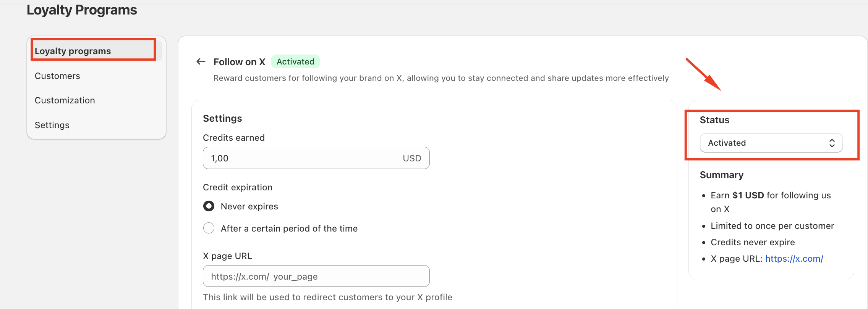Click the redirect help text below the URL field

327,297
